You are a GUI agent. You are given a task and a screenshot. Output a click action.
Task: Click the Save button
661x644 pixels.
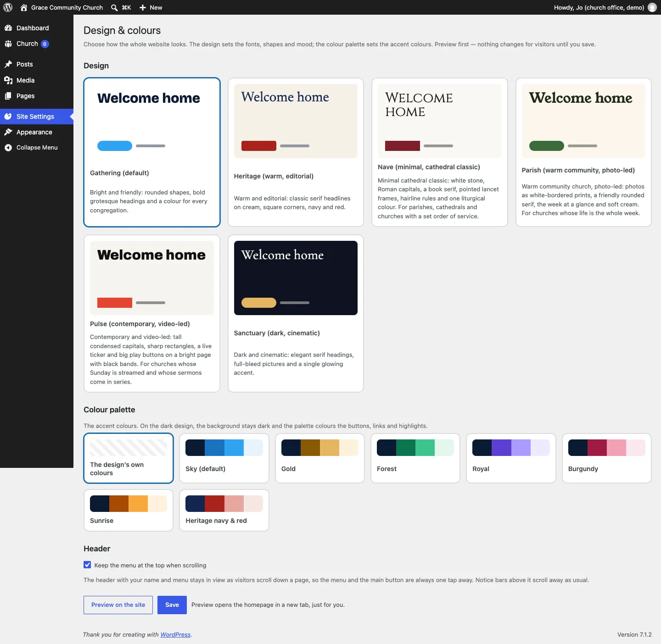coord(172,605)
